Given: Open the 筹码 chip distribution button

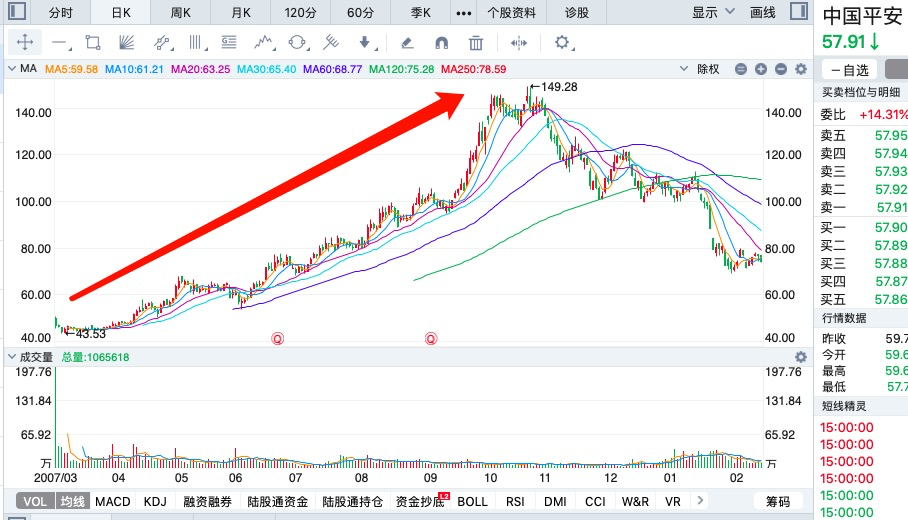Looking at the screenshot, I should (778, 501).
